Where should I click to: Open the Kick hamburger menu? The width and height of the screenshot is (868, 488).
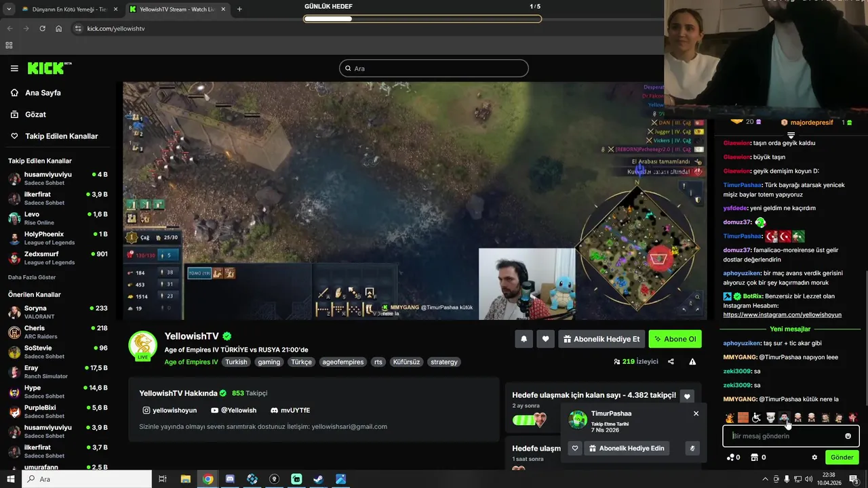14,68
